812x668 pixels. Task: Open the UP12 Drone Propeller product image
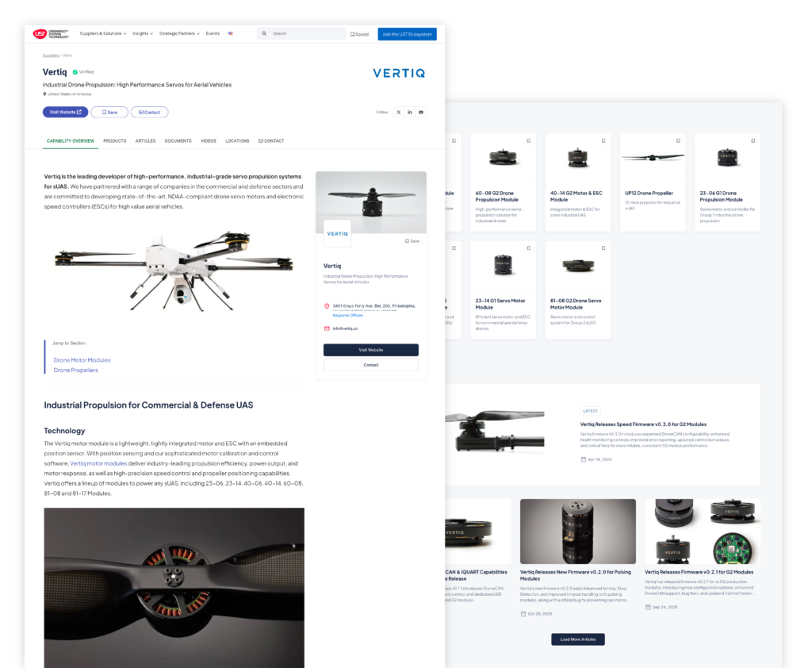[x=653, y=157]
